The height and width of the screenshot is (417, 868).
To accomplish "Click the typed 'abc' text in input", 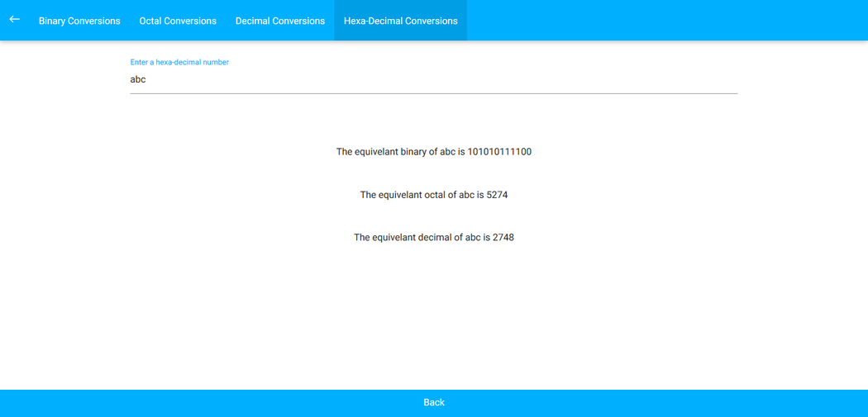I will (x=138, y=80).
